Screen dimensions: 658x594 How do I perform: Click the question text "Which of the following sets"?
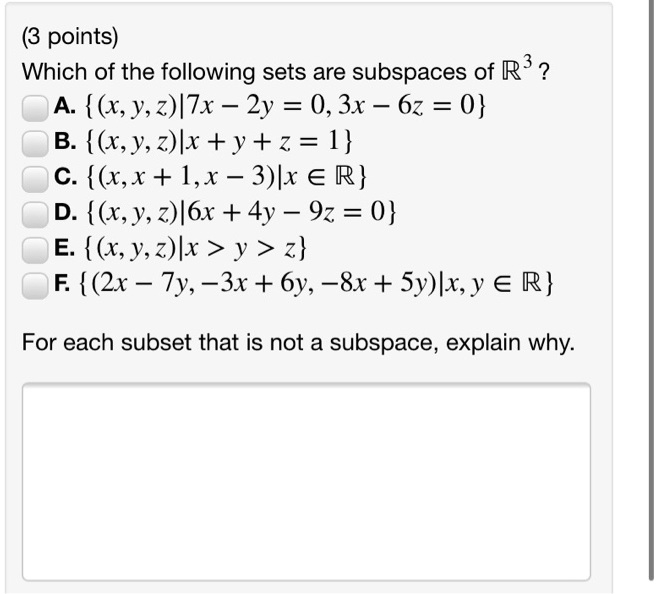[139, 72]
